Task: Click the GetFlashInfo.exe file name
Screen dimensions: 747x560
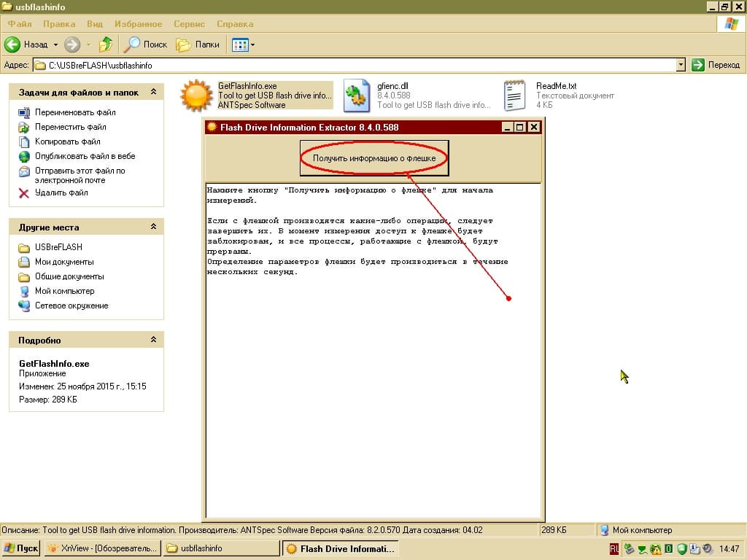Action: pos(247,86)
